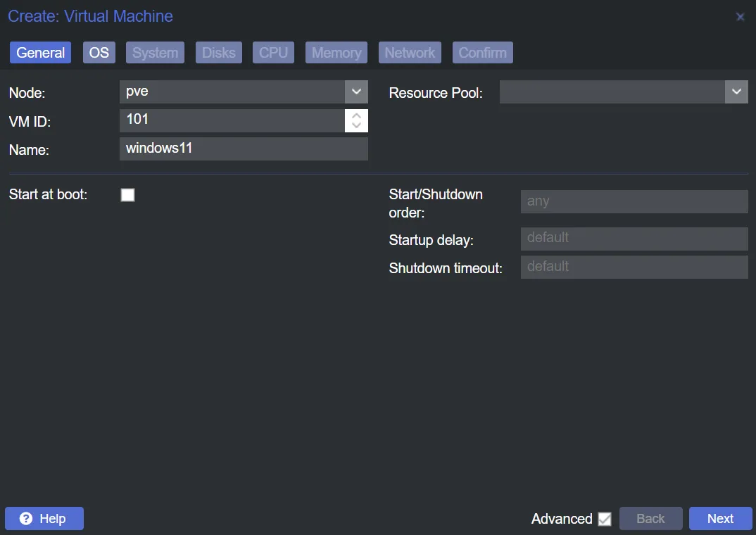Open the System tab

[x=155, y=53]
